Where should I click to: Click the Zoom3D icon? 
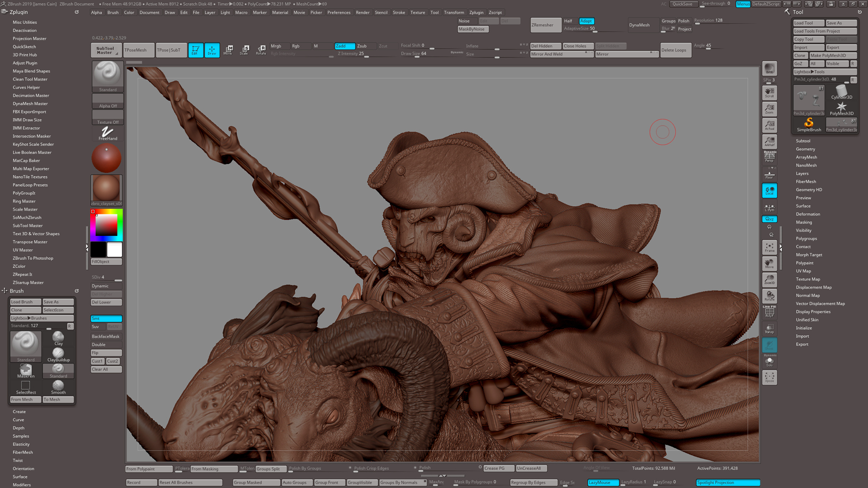(x=769, y=280)
